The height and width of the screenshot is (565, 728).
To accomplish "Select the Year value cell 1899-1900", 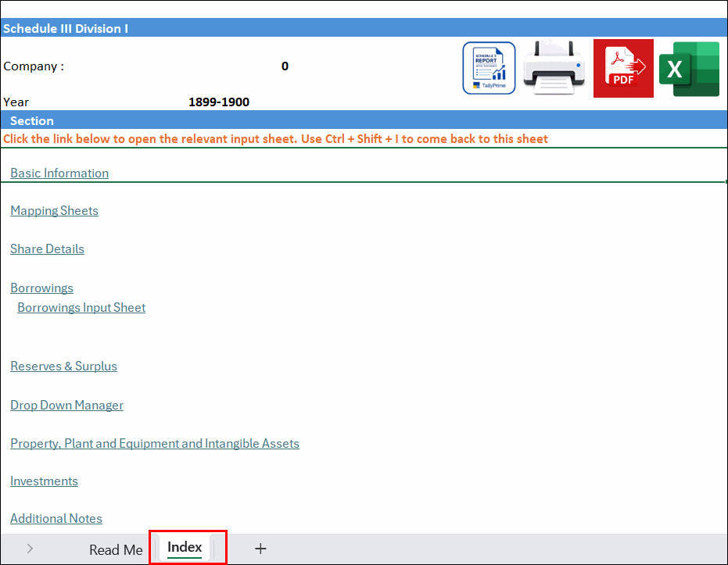I will click(x=219, y=102).
